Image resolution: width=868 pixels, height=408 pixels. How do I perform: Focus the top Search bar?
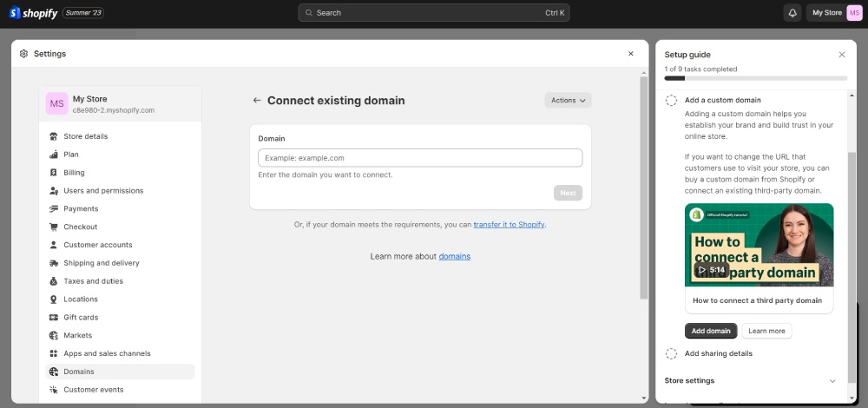point(433,13)
